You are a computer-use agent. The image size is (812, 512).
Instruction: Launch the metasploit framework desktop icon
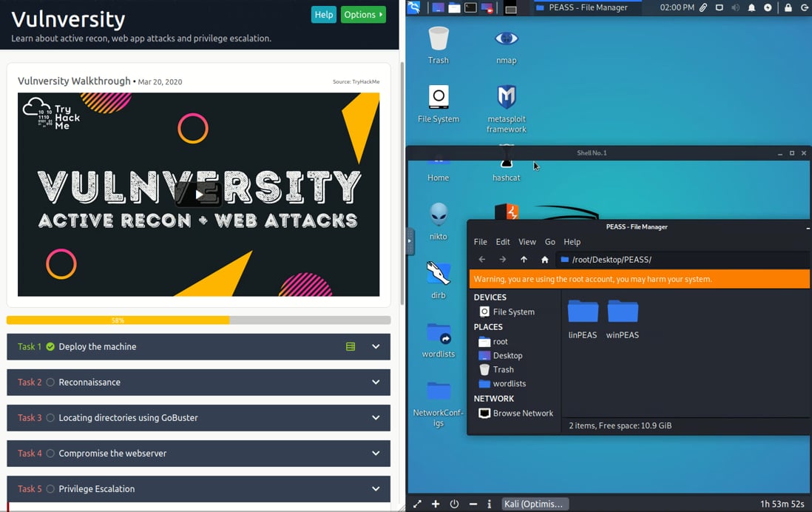point(506,109)
